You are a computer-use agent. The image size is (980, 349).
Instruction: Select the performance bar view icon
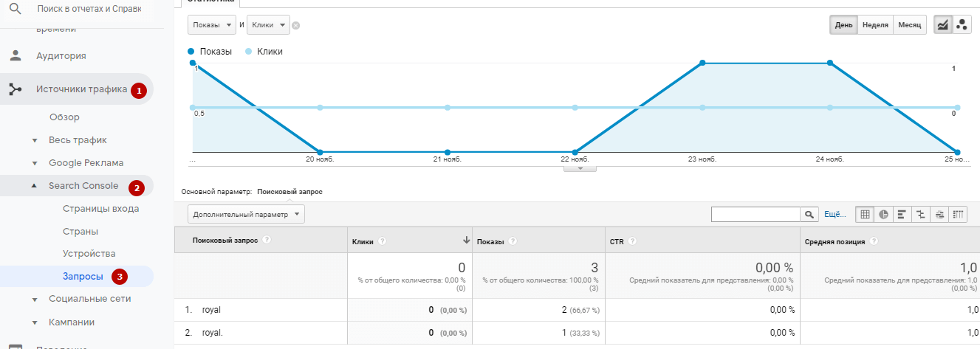[902, 214]
